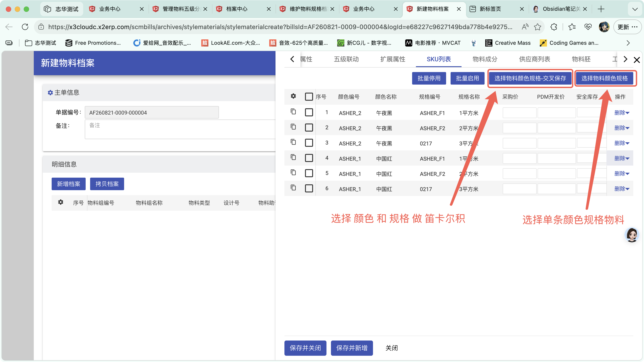Click the 批量启用 button
Viewport: 644px width, 362px height.
(467, 78)
